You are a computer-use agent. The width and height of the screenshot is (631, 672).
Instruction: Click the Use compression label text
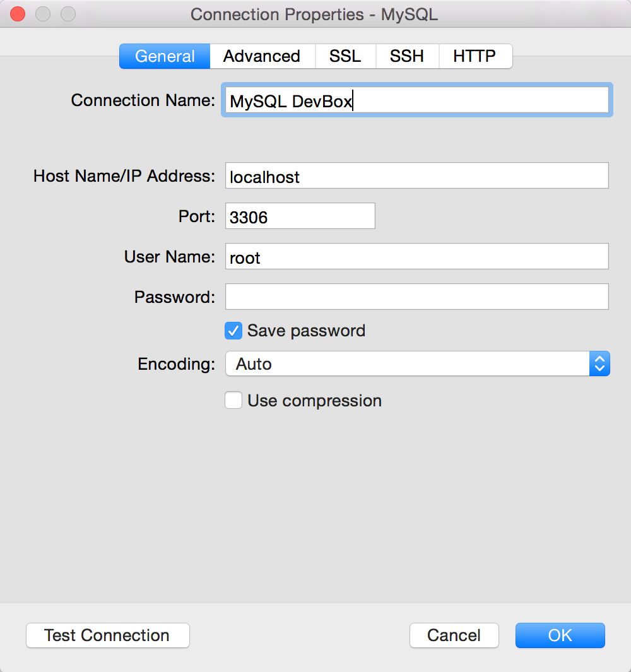[314, 401]
